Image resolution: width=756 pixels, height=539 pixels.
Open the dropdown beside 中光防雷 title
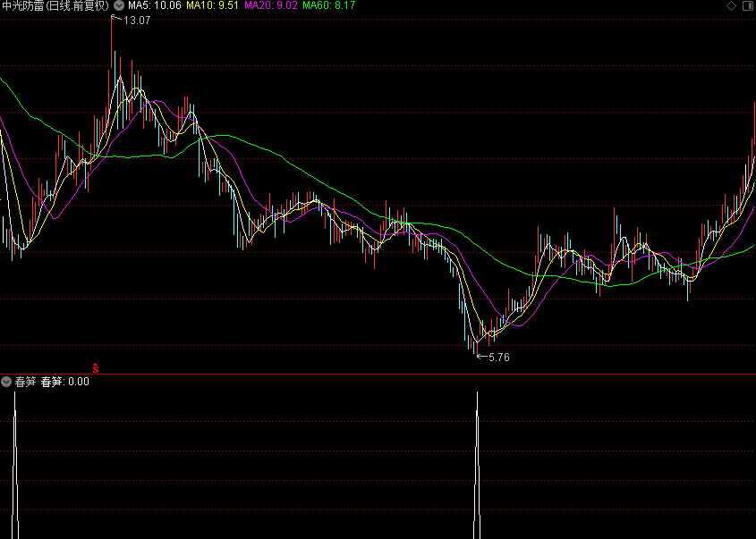click(119, 5)
